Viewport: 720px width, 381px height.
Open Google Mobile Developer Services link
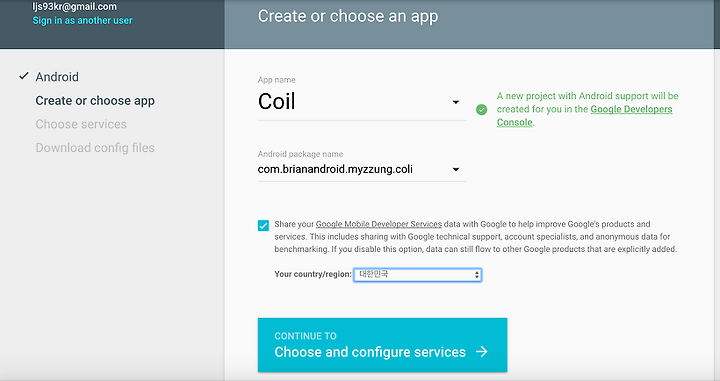(x=379, y=224)
